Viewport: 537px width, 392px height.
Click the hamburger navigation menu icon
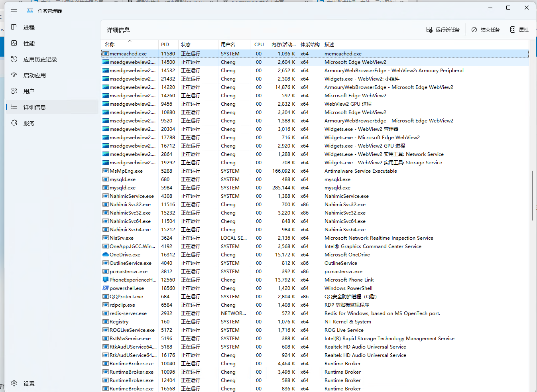(14, 11)
